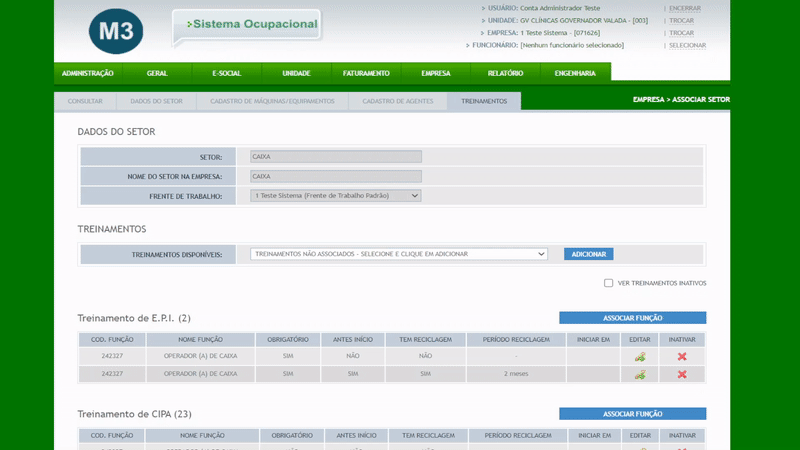Open the Administração menu
Image resolution: width=800 pixels, height=450 pixels.
point(88,73)
